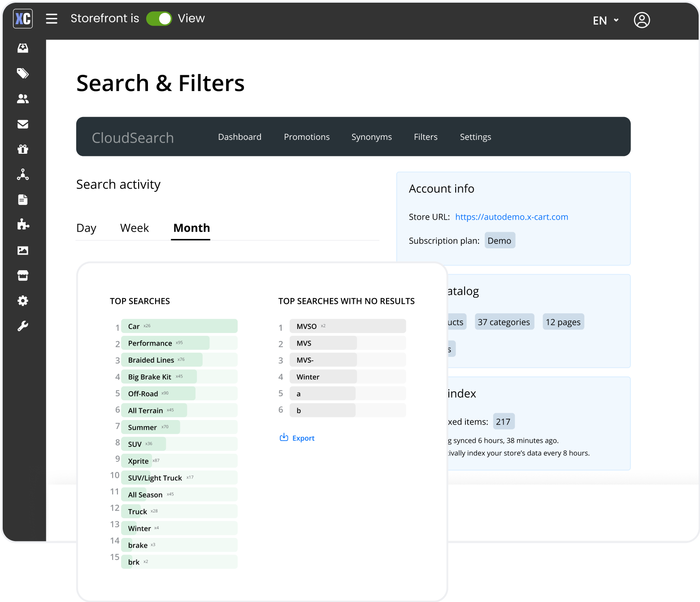Image resolution: width=700 pixels, height=602 pixels.
Task: Select the Week search activity filter
Action: (134, 228)
